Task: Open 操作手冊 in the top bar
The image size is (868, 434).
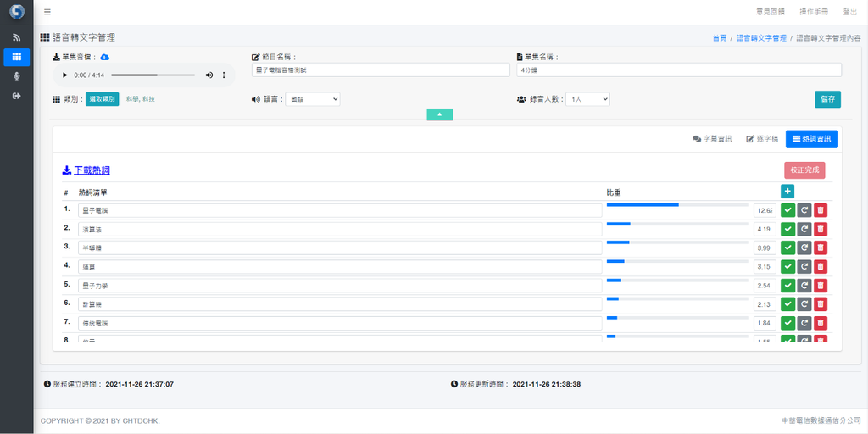Action: [x=814, y=12]
